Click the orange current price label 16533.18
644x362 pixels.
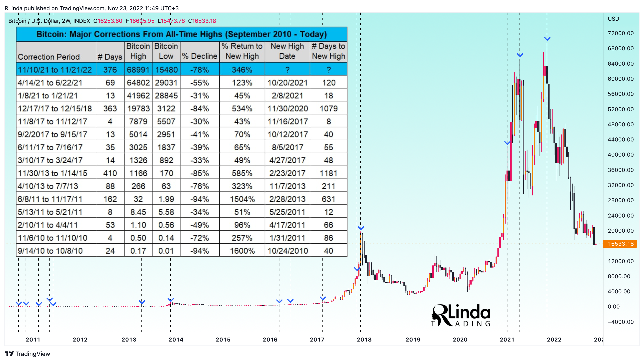pyautogui.click(x=620, y=244)
